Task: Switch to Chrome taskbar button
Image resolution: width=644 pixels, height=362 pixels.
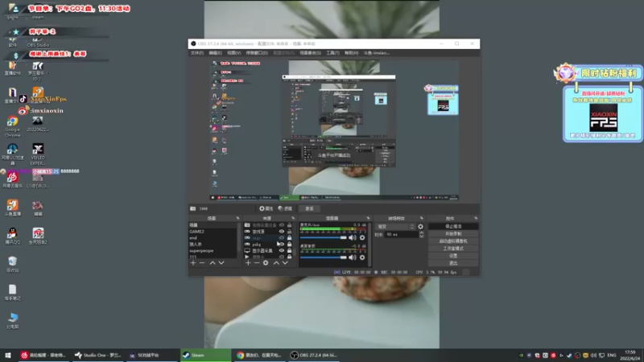Action: (259, 355)
